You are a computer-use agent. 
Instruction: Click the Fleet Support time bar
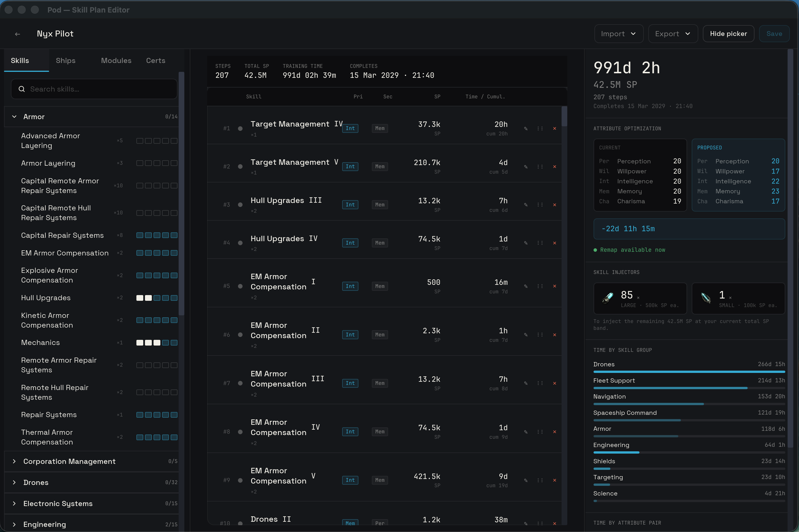tap(689, 388)
